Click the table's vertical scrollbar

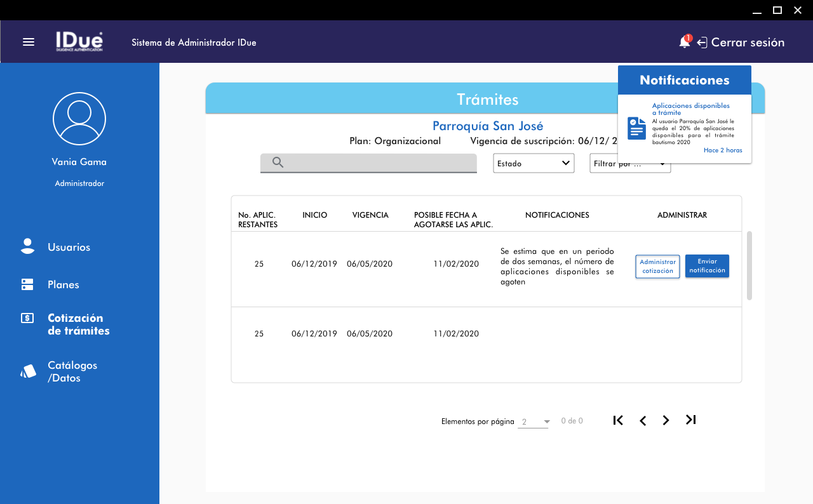(x=749, y=265)
